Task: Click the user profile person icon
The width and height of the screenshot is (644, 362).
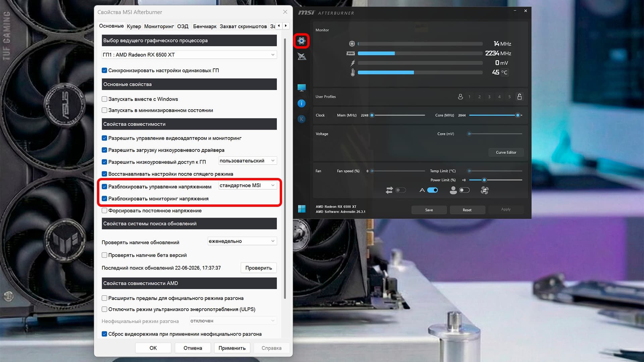Action: point(460,97)
